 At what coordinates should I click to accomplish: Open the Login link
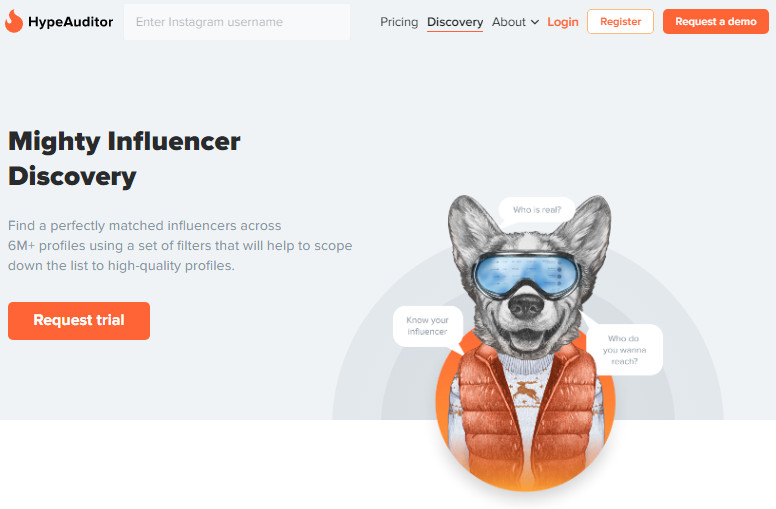pyautogui.click(x=563, y=22)
